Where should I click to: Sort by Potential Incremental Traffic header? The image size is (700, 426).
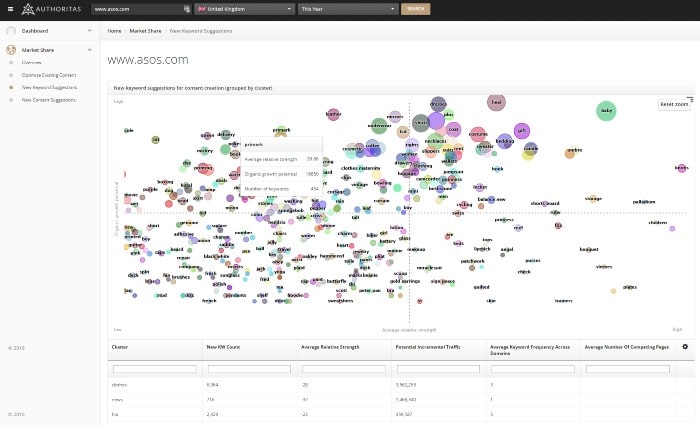428,347
